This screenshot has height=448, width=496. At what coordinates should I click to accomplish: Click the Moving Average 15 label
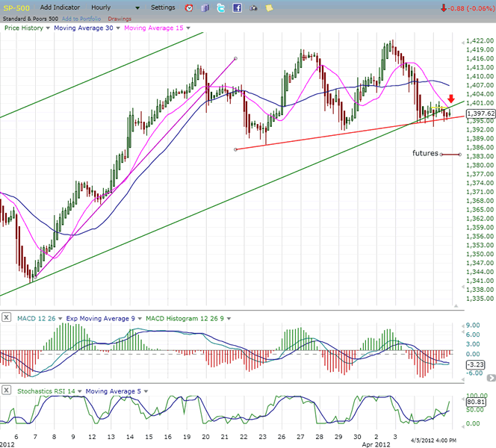pyautogui.click(x=154, y=28)
